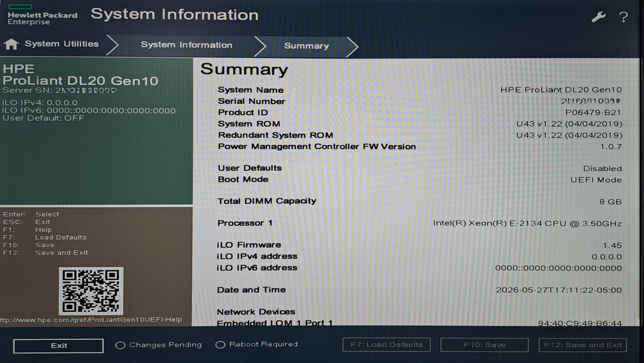Click the Exit button
This screenshot has width=644, height=363.
(59, 346)
